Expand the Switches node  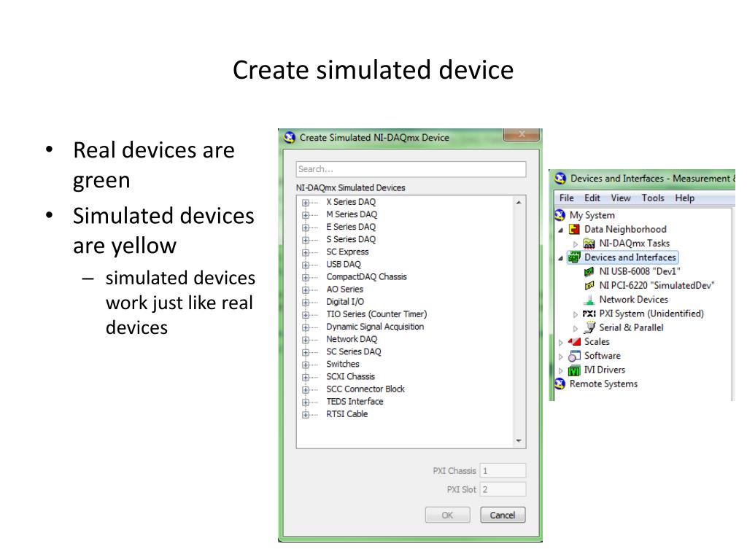[306, 365]
